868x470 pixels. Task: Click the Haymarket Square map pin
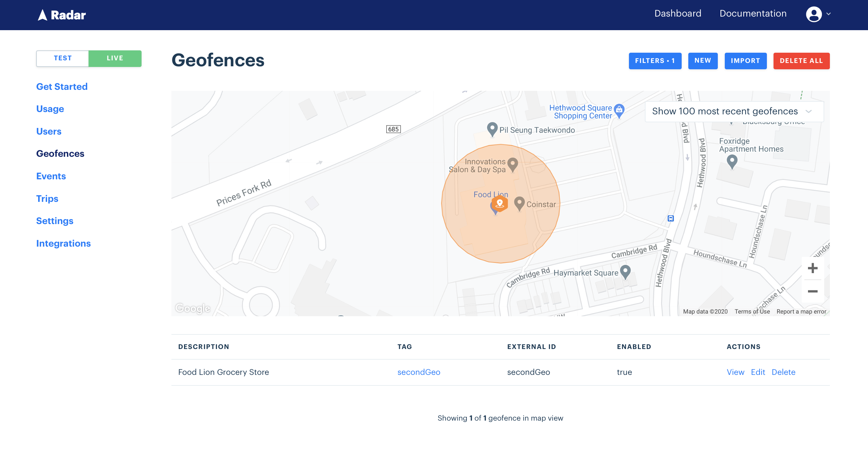pyautogui.click(x=625, y=271)
